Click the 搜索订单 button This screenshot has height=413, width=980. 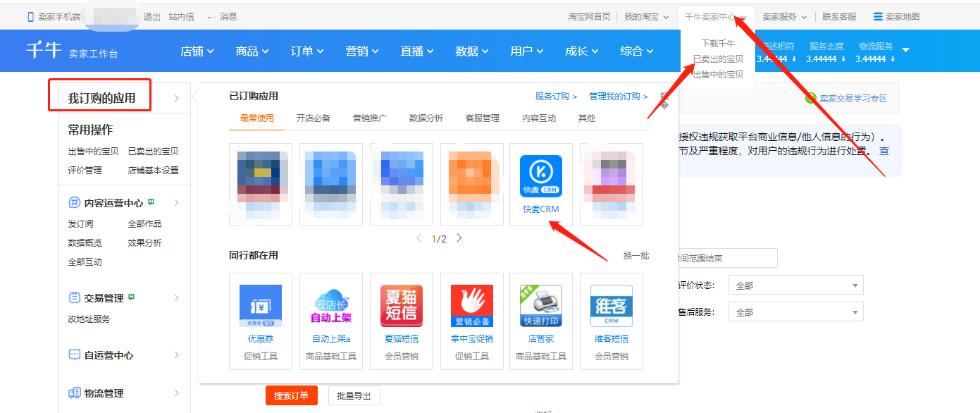point(292,395)
